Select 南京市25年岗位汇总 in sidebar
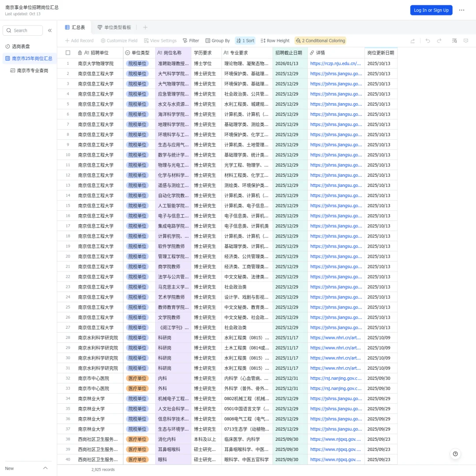This screenshot has width=476, height=476. pos(29,58)
